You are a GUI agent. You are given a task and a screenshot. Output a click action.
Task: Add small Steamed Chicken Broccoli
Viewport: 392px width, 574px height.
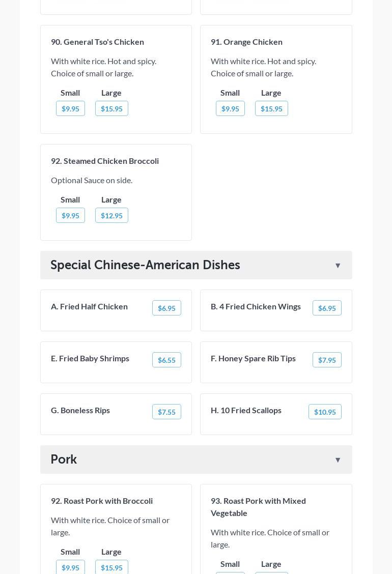coord(70,215)
